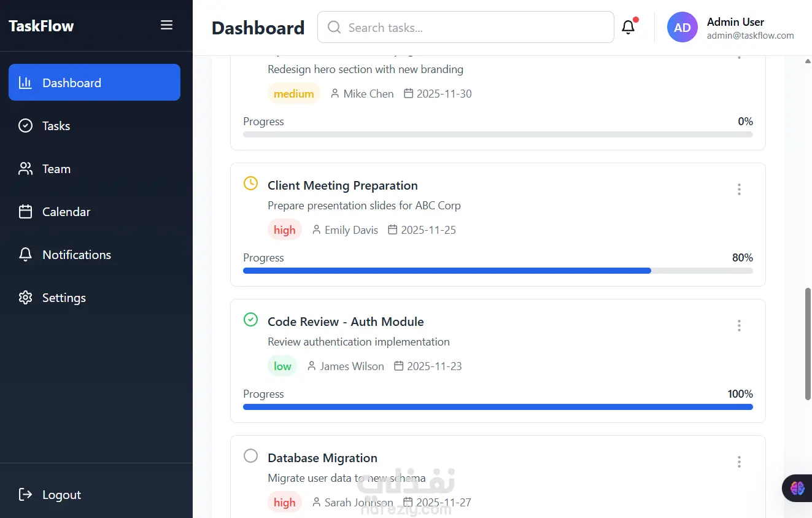The height and width of the screenshot is (518, 812).
Task: Click the assignee name Emily Davis
Action: point(351,230)
